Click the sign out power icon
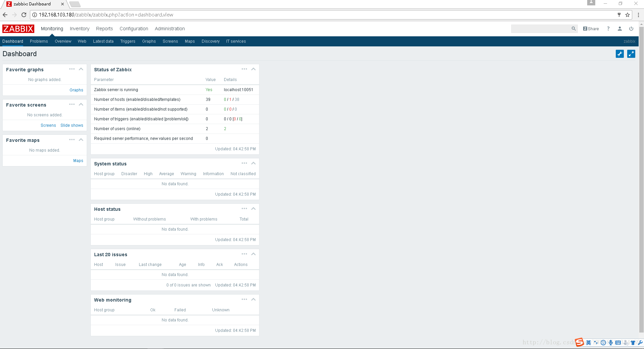The height and width of the screenshot is (349, 644). pyautogui.click(x=631, y=29)
